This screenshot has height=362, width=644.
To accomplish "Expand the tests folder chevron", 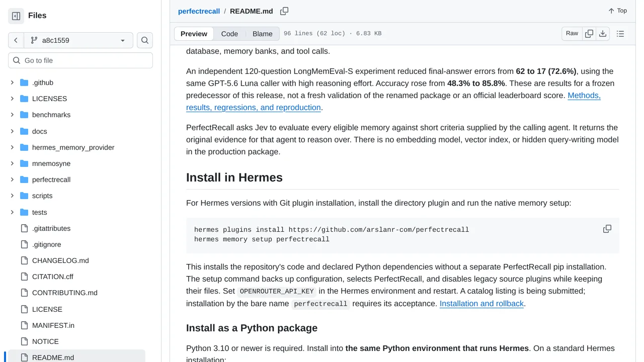I will (12, 212).
